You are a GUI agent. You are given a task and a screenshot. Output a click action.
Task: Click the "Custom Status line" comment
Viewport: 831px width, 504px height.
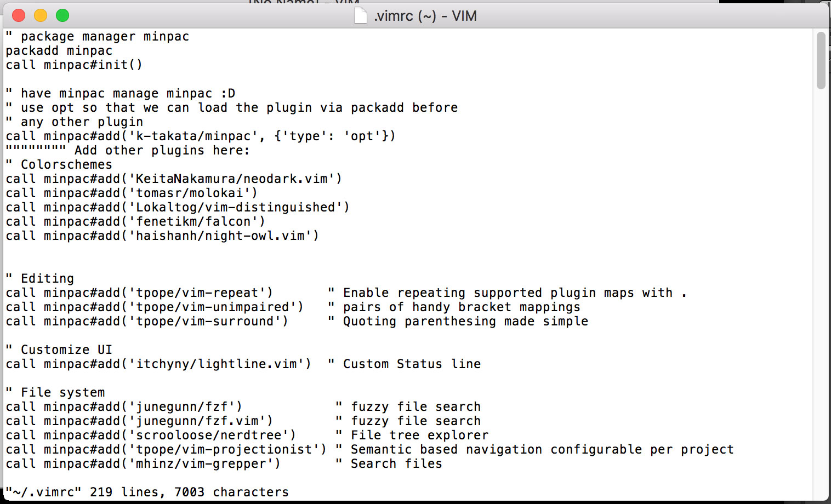[411, 364]
